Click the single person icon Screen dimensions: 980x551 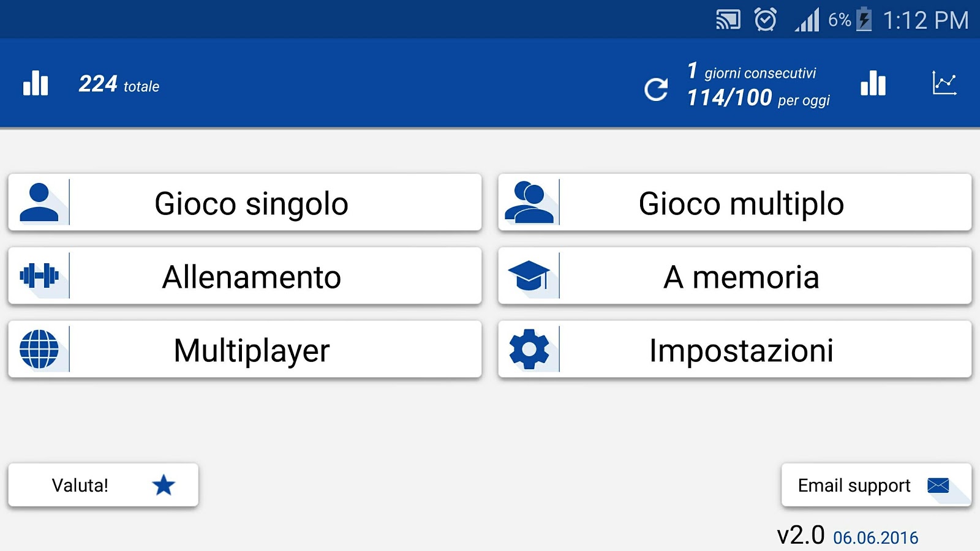click(x=39, y=202)
